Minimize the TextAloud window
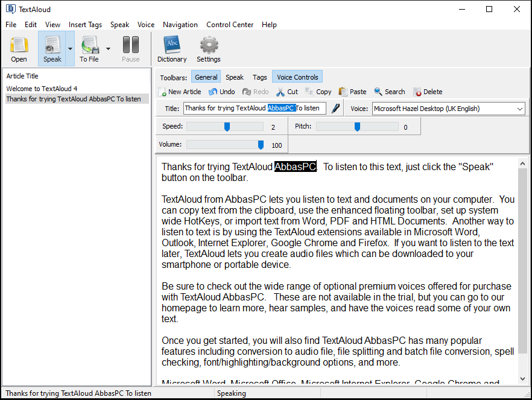Viewport: 532px width, 400px height. tap(462, 9)
